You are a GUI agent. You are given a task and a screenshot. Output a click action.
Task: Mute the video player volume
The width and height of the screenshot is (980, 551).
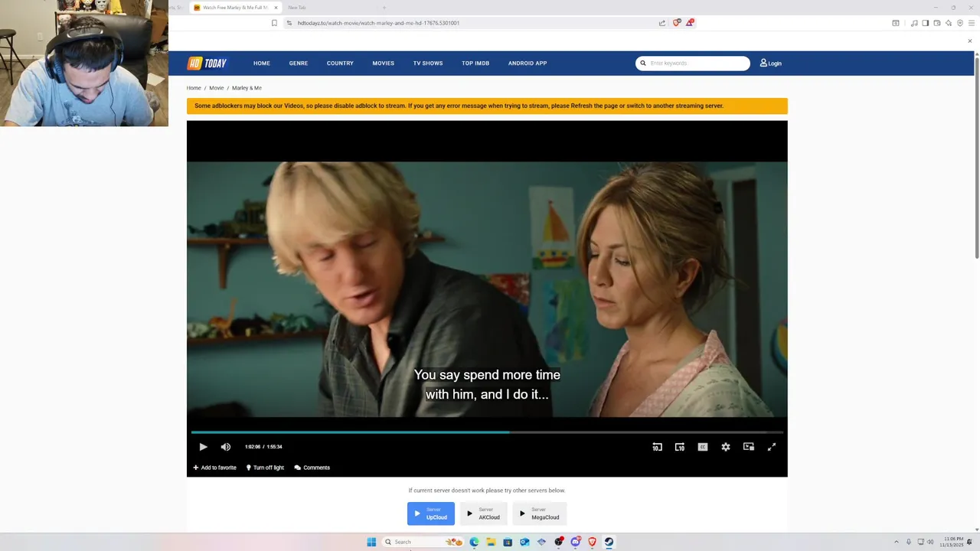coord(226,447)
